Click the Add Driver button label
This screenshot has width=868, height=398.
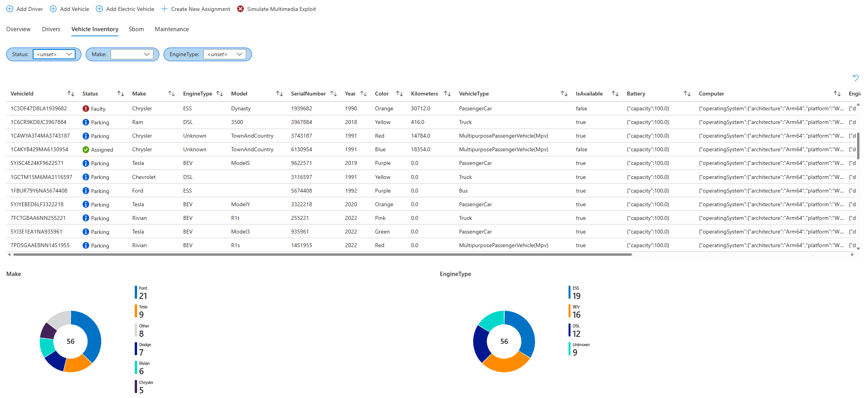point(30,9)
